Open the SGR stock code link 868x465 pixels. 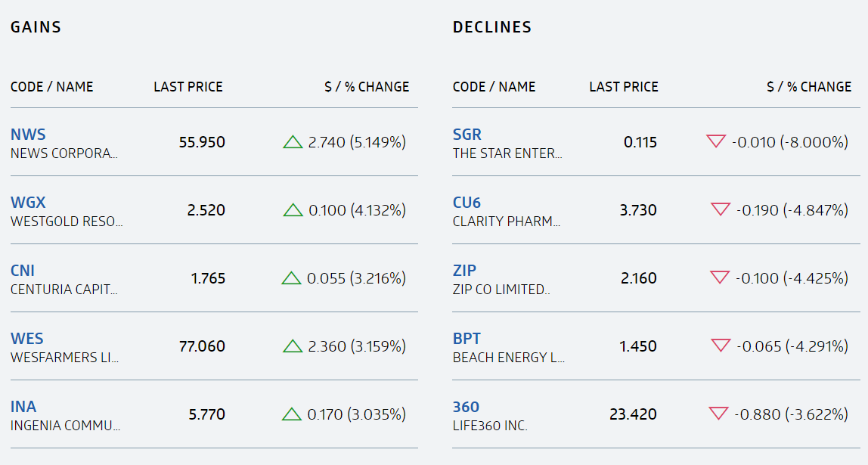[467, 135]
